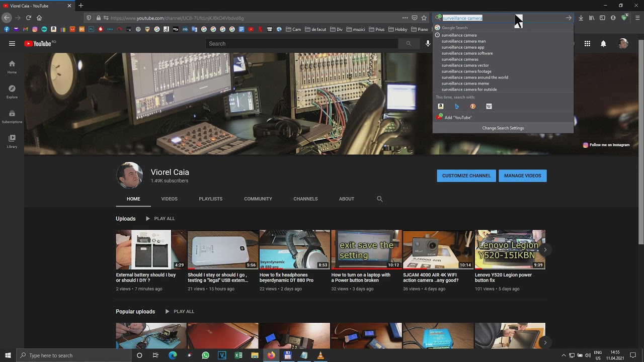644x362 pixels.
Task: Click the MANAGE VIDEOS button
Action: 523,176
